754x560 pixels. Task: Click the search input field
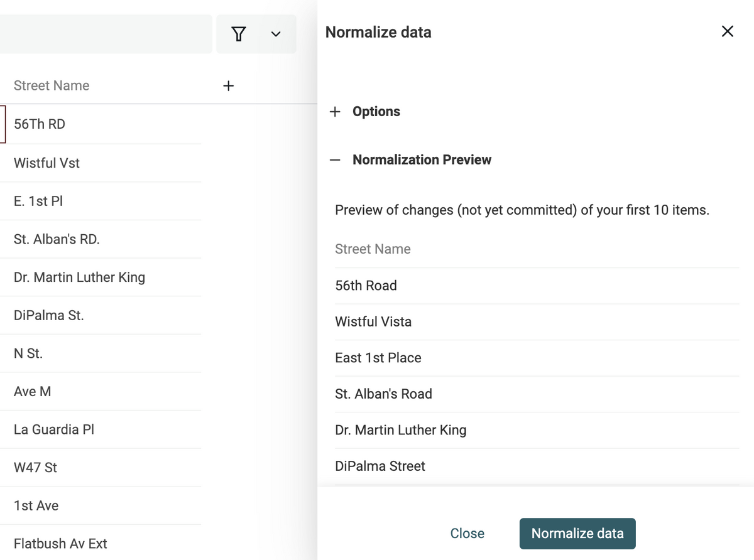coord(104,34)
